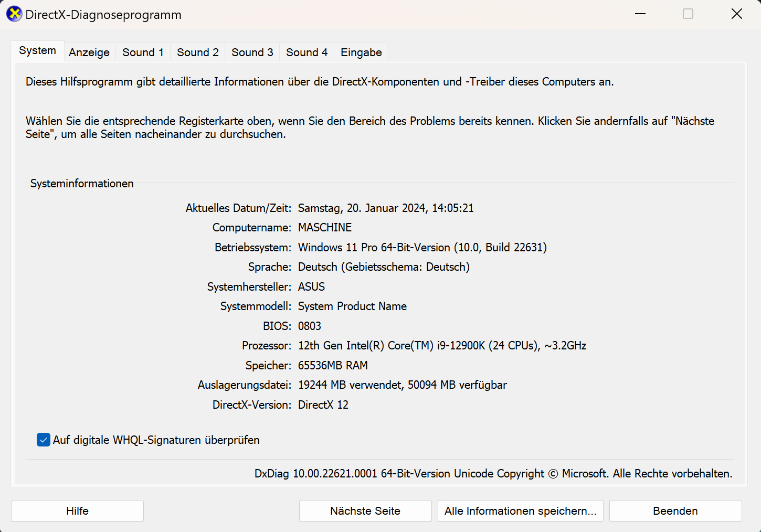Close the DirectX-Diagnoseprogramm window
This screenshot has width=761, height=532.
click(737, 14)
